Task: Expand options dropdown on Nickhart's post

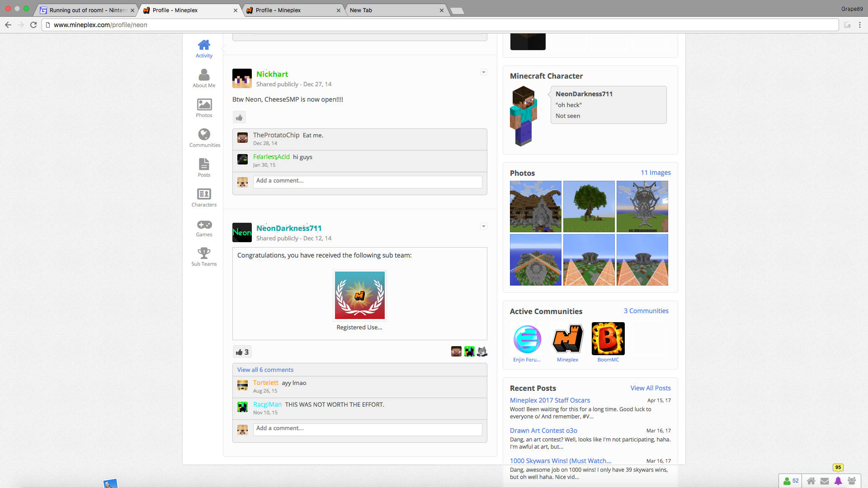Action: pyautogui.click(x=483, y=72)
